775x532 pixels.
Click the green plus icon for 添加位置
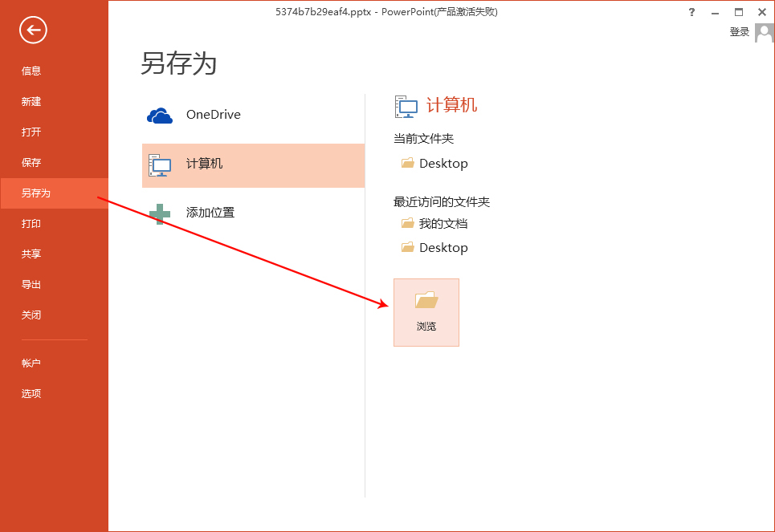pyautogui.click(x=160, y=214)
